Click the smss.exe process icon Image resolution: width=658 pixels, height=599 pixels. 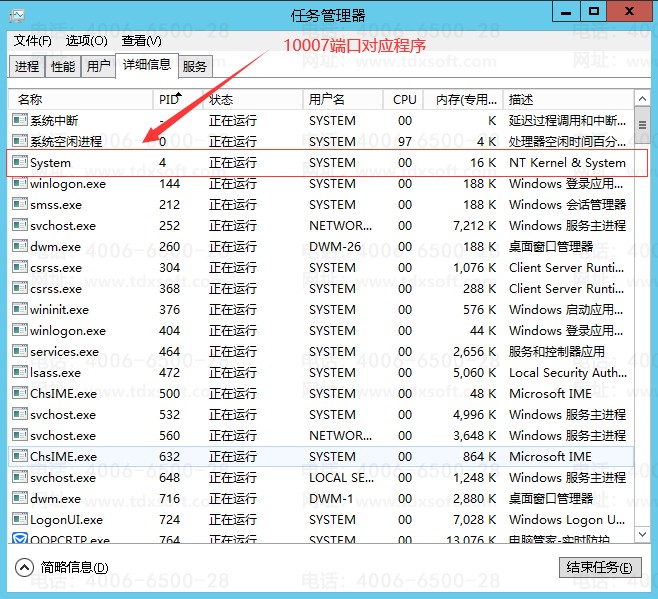coord(19,204)
